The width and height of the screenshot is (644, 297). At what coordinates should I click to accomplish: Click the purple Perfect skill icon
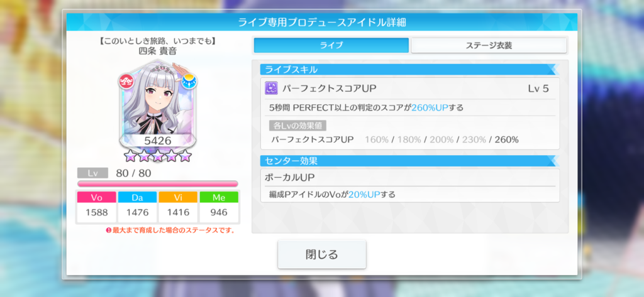click(271, 89)
